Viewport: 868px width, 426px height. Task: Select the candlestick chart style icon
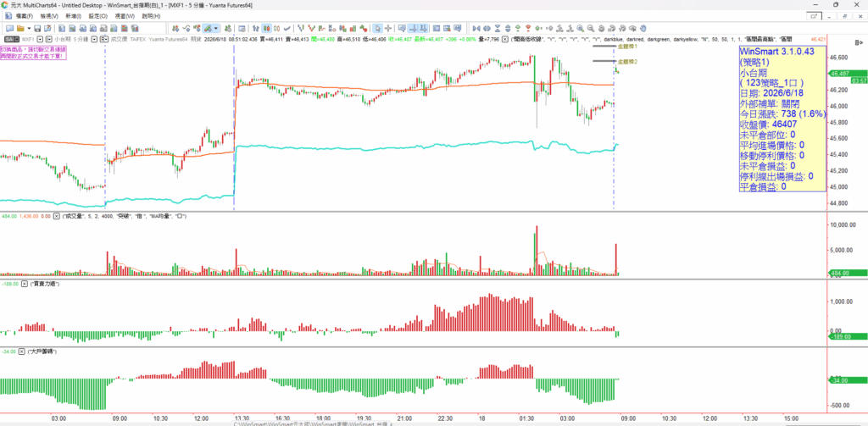pos(266,28)
